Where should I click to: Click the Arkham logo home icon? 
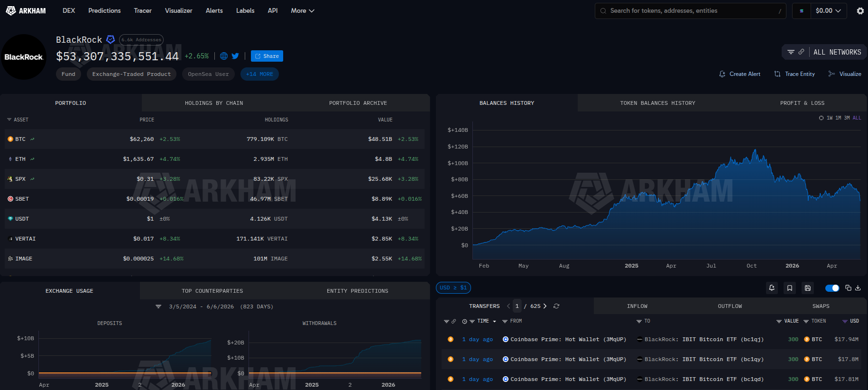coord(26,10)
